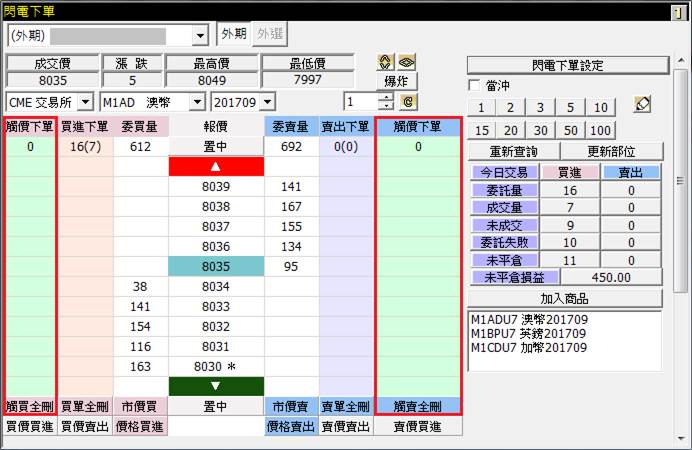Set quantity with the 5 preset button
This screenshot has height=450, width=692.
pyautogui.click(x=570, y=107)
